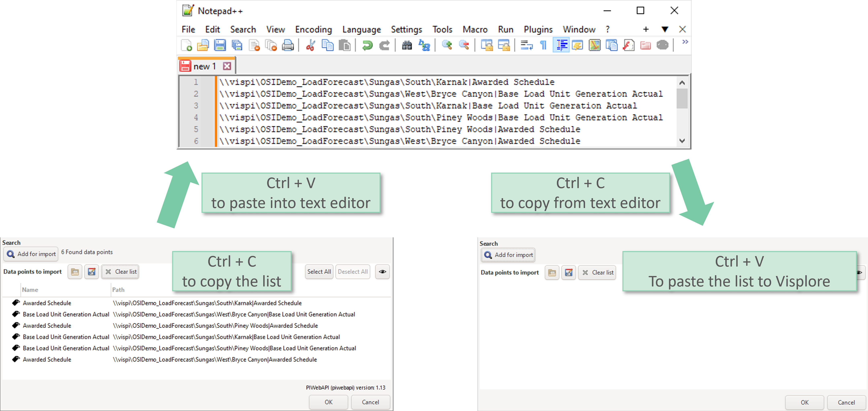
Task: Toggle the eye icon beside Deselect All
Action: pos(382,272)
